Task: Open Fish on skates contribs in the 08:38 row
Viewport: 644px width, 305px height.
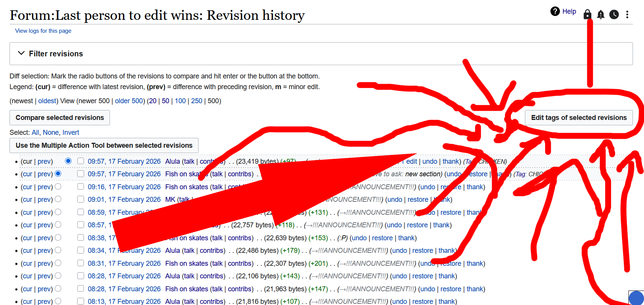Action: (x=240, y=238)
